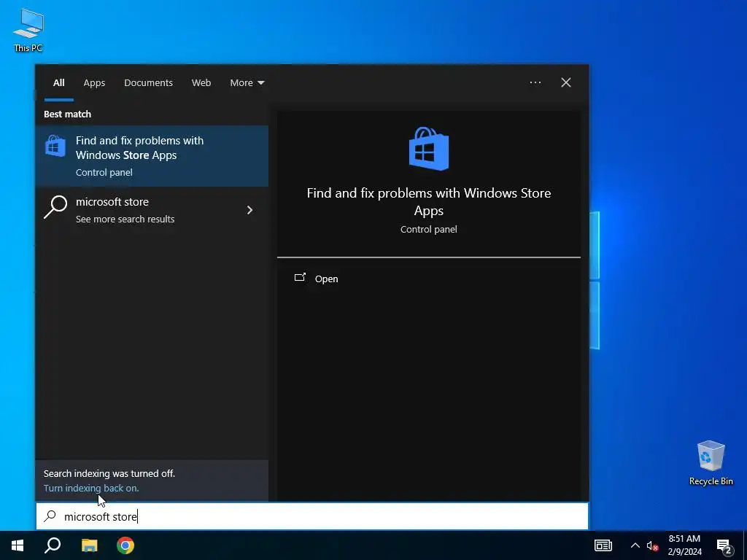Open the search options ellipsis menu
This screenshot has height=560, width=747.
(x=535, y=82)
